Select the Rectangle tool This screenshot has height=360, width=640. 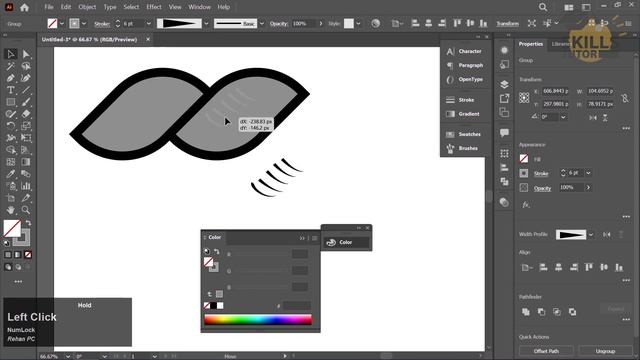tap(11, 102)
